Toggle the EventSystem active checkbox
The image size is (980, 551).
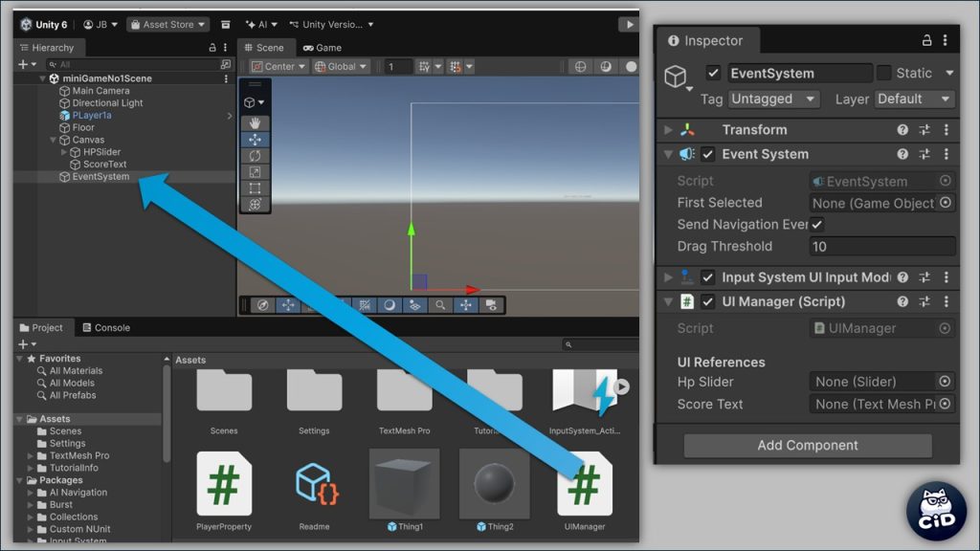[713, 74]
